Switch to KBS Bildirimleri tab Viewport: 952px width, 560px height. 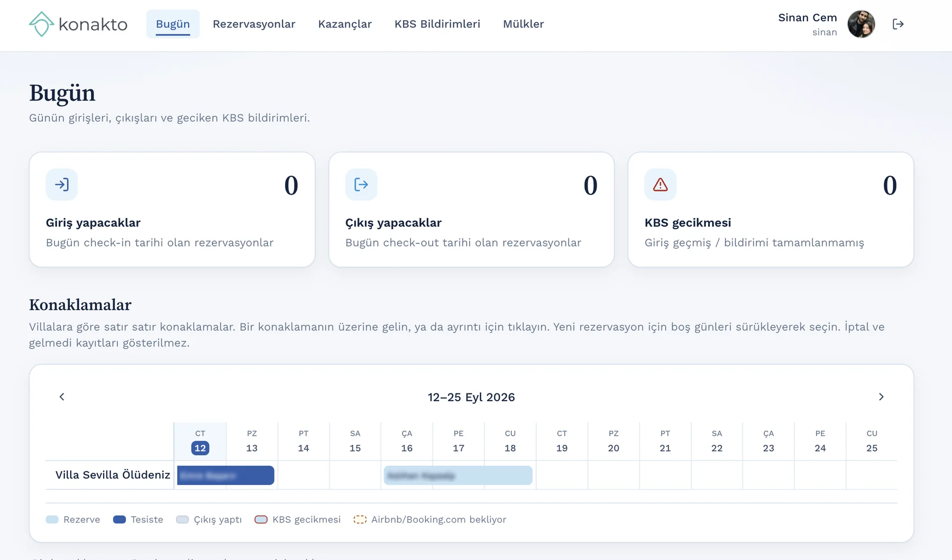click(437, 24)
